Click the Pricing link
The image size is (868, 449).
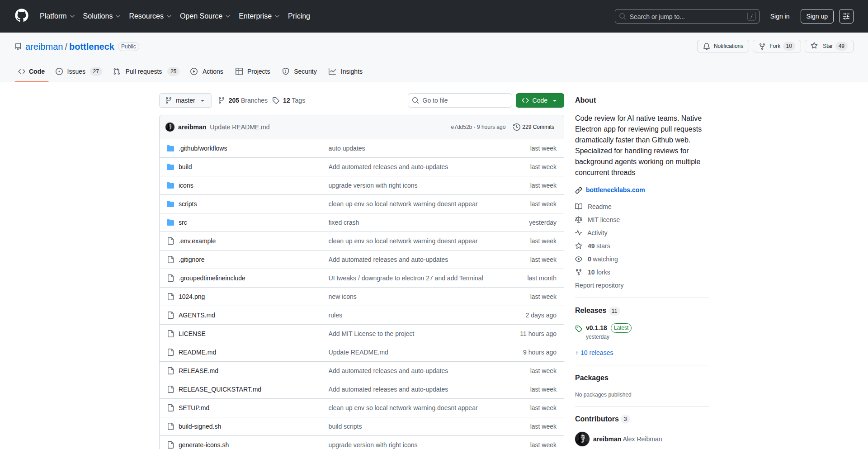coord(299,16)
